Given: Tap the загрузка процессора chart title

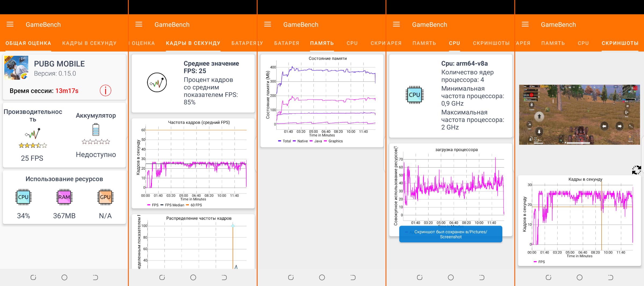Looking at the screenshot, I should click(x=456, y=150).
